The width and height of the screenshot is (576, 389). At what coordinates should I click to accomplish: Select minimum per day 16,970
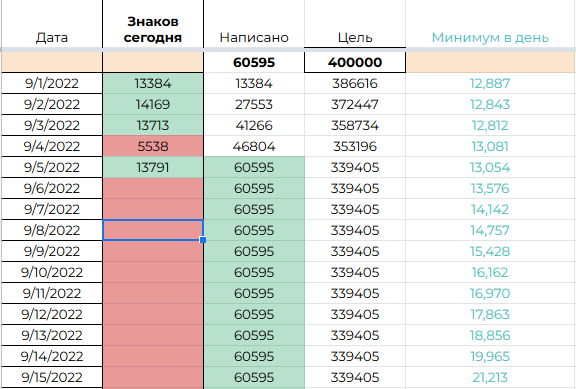tap(490, 293)
